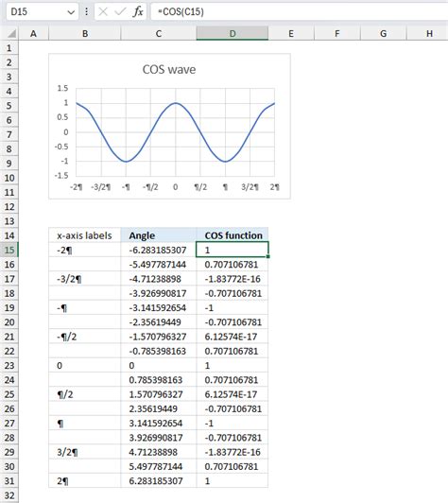Select the x-axis labels header cell
The width and height of the screenshot is (448, 503).
(x=85, y=235)
